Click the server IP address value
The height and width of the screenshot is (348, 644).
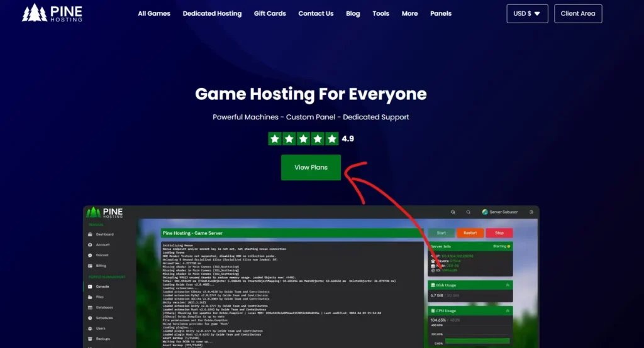click(457, 256)
